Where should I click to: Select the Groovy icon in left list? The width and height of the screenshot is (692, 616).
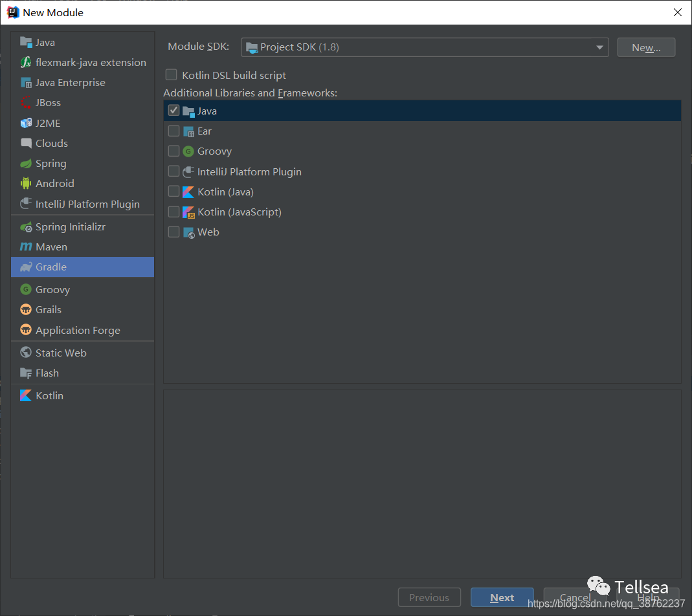click(x=26, y=289)
